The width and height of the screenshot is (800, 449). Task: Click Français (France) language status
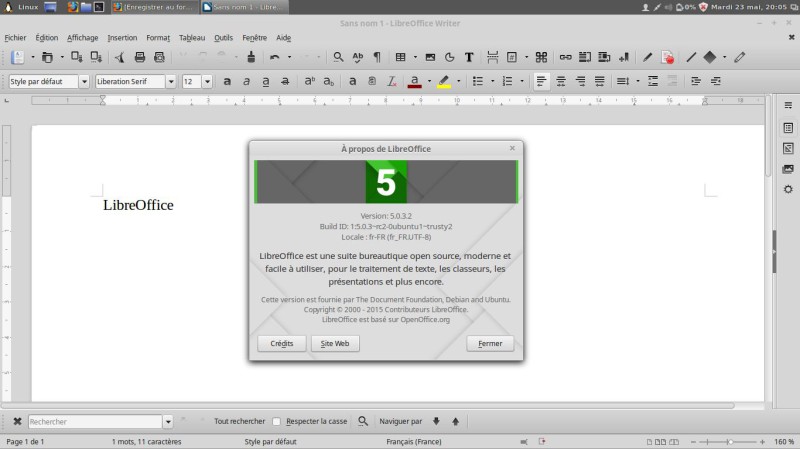tap(414, 442)
